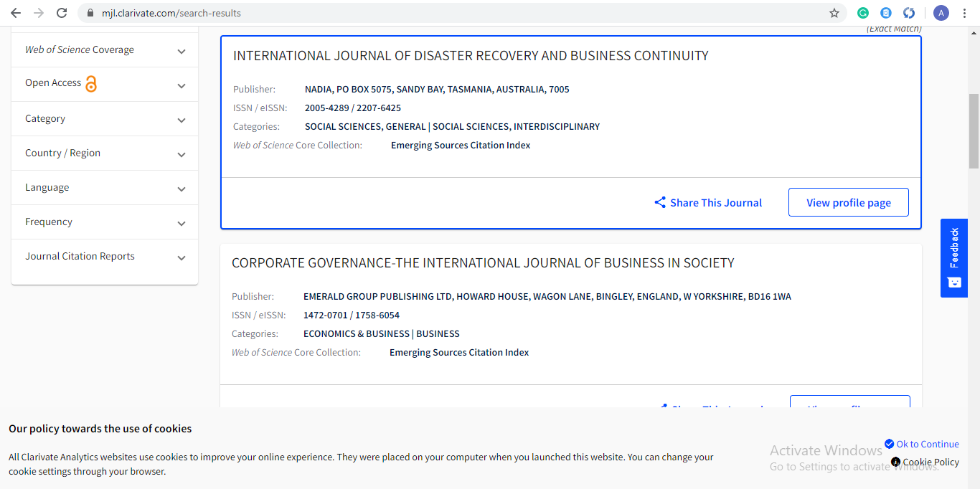View profile page of Disaster Recovery journal
980x489 pixels.
pos(849,202)
